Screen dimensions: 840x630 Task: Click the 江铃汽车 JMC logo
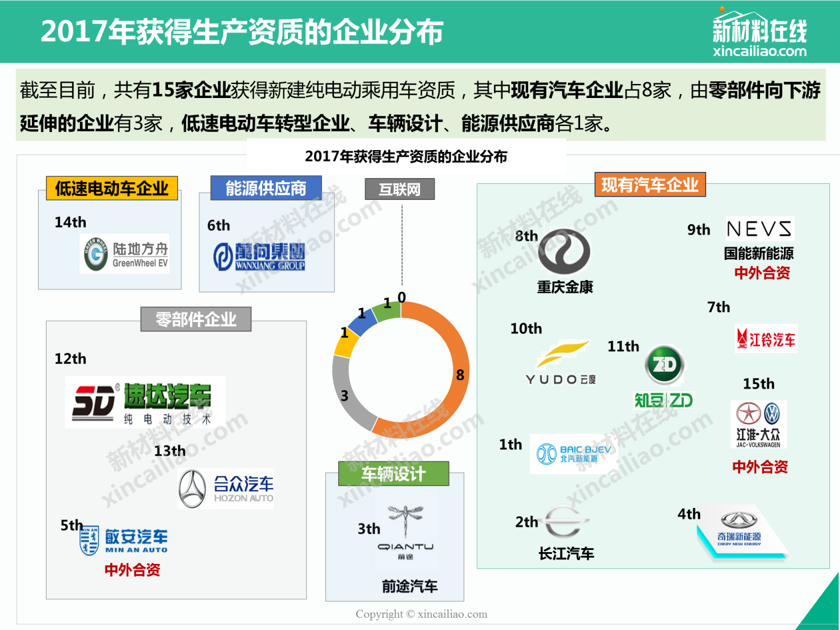[766, 339]
